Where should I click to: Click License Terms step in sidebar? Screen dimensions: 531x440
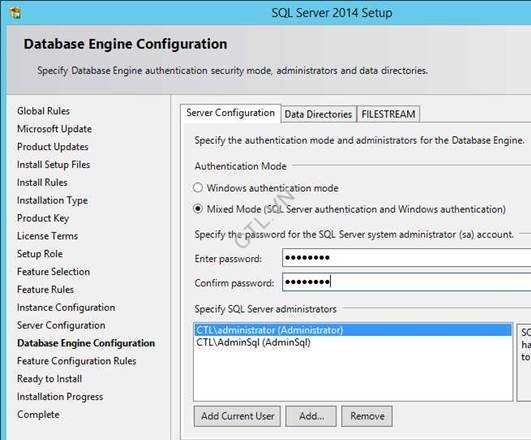tap(47, 236)
